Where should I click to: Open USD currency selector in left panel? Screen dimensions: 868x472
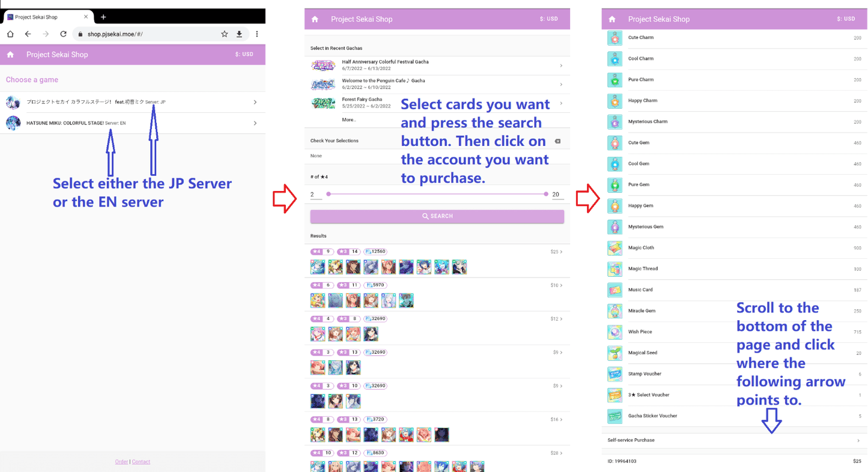(x=244, y=55)
